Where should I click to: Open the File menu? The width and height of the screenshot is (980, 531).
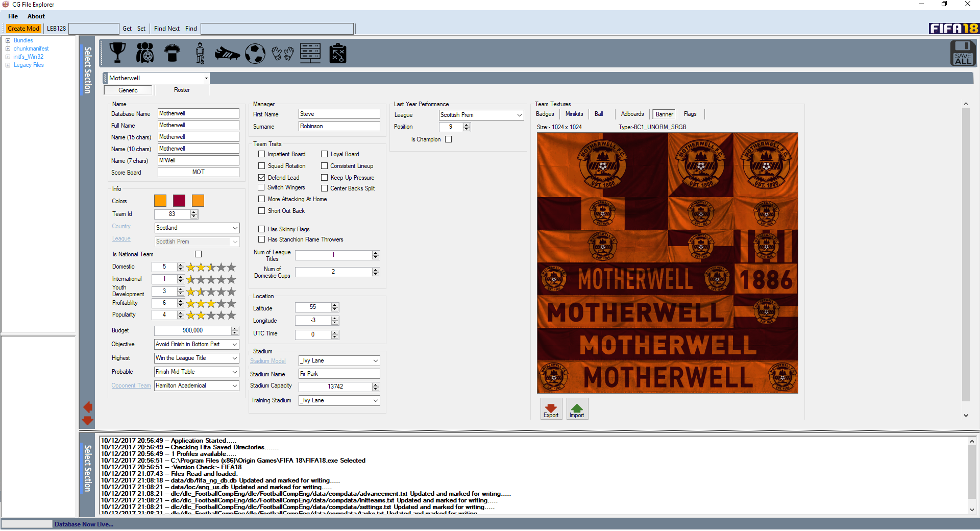click(x=13, y=16)
